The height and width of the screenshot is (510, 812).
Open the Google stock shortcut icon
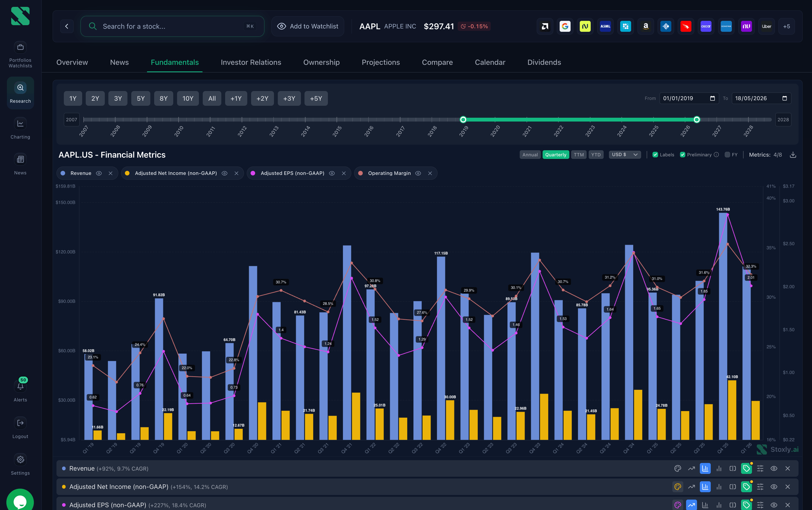pyautogui.click(x=565, y=26)
